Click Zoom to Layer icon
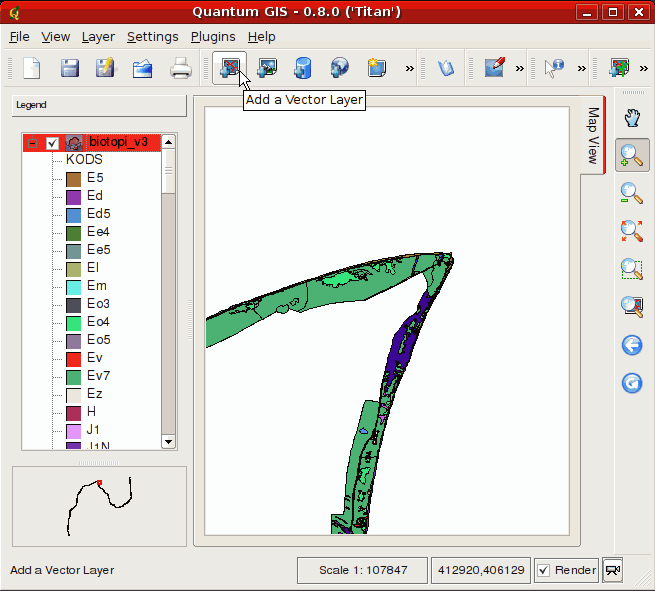Screen dimensions: 655x591 point(632,307)
